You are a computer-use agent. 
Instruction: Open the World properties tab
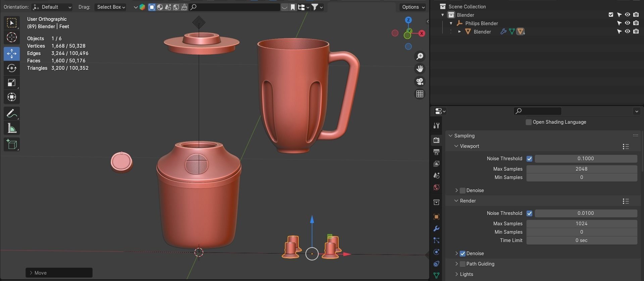[436, 187]
